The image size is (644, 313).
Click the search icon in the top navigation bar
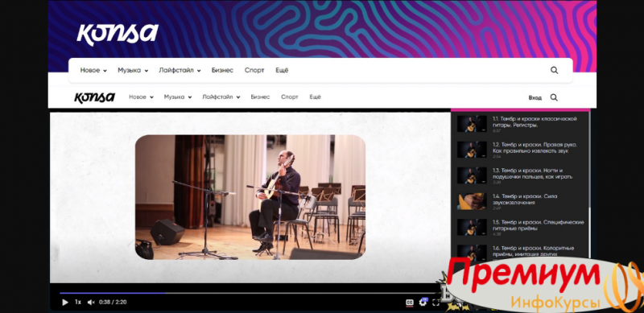[x=554, y=70]
